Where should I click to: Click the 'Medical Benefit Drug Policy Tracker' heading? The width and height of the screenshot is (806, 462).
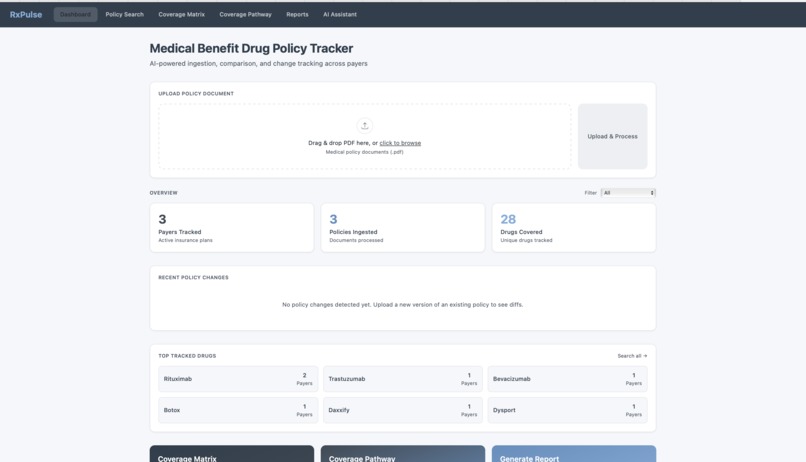(x=251, y=48)
